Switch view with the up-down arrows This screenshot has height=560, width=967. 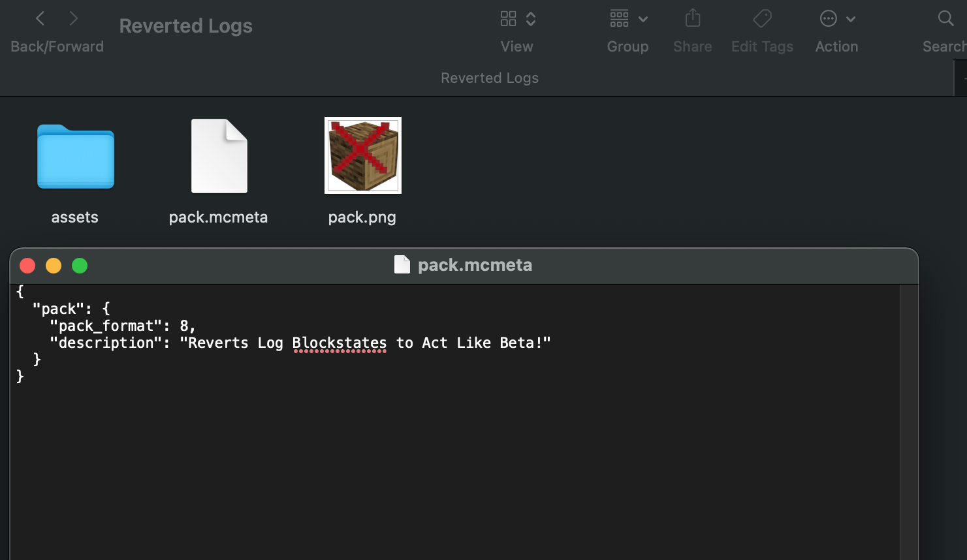click(531, 19)
